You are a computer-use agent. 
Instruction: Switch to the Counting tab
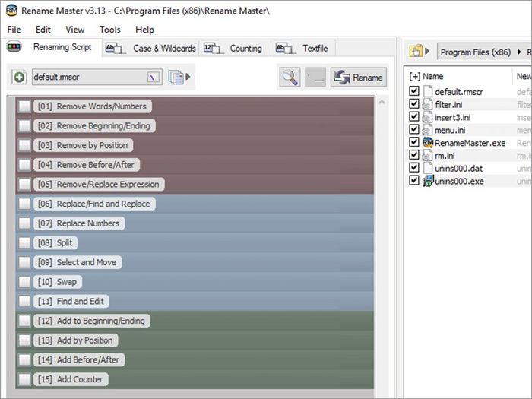point(235,48)
